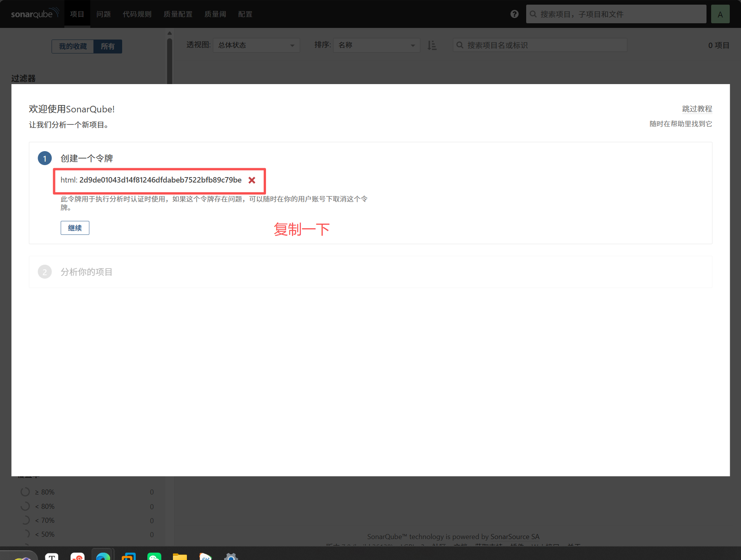The width and height of the screenshot is (741, 560).
Task: Click the 跳过教程 link
Action: [x=697, y=109]
